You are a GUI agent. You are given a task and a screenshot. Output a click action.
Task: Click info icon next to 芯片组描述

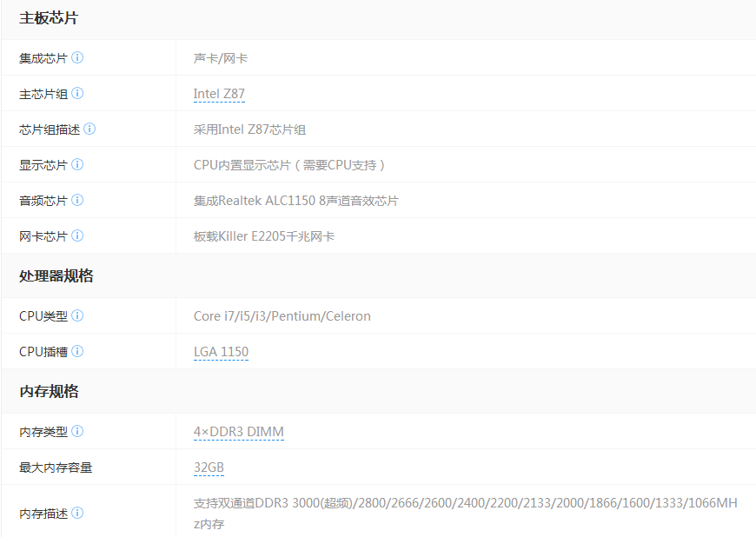(90, 129)
